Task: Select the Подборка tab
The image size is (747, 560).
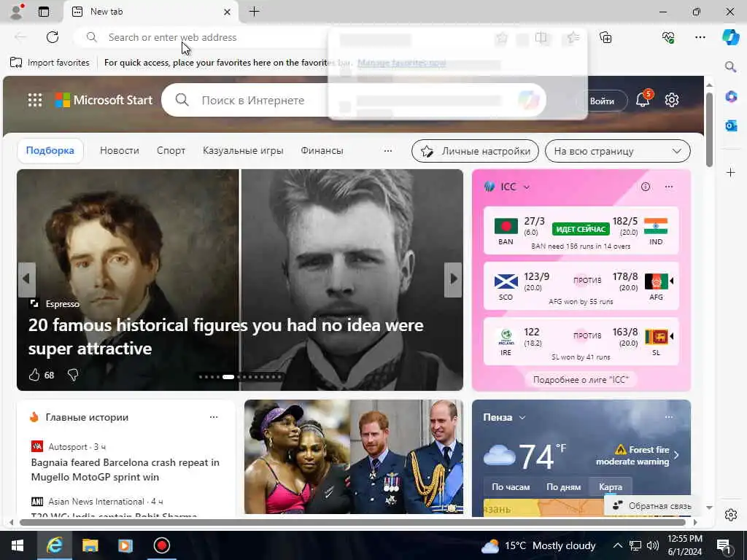Action: click(x=50, y=150)
